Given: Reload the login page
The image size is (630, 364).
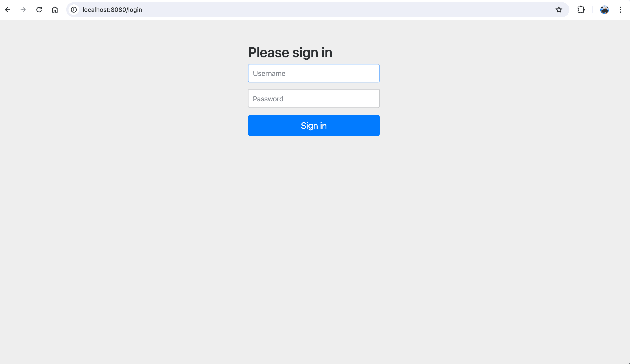Looking at the screenshot, I should 39,10.
